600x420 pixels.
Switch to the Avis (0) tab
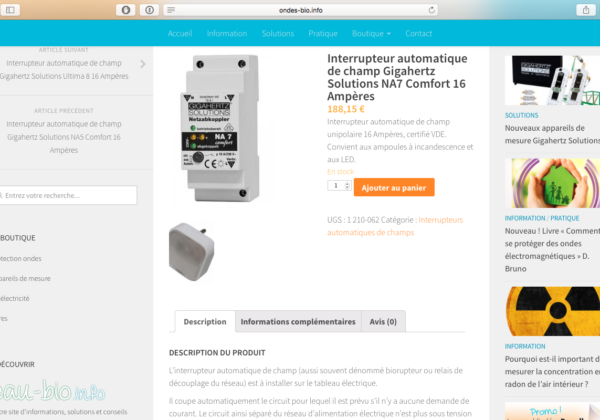coord(383,322)
